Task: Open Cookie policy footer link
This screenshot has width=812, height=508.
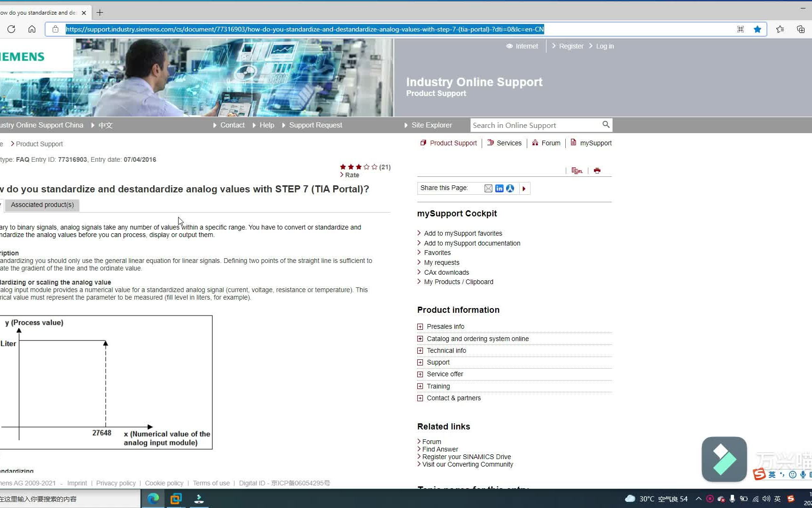Action: tap(164, 483)
